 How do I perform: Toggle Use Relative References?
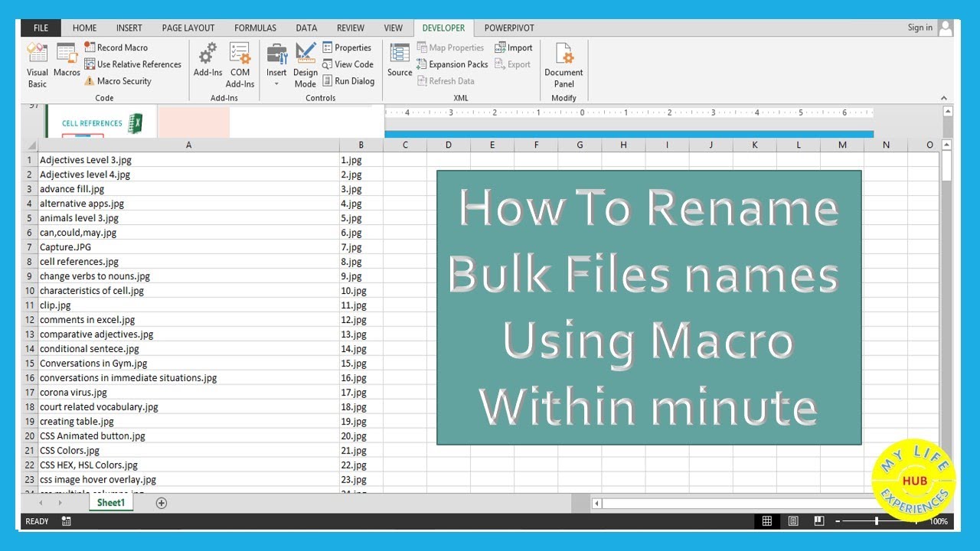point(133,64)
